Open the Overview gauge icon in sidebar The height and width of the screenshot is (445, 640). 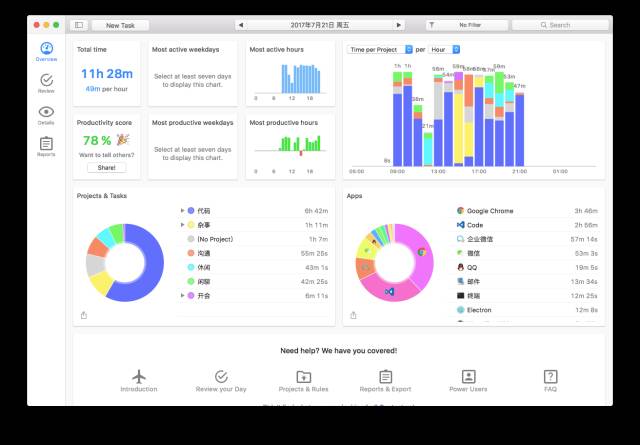tap(47, 49)
